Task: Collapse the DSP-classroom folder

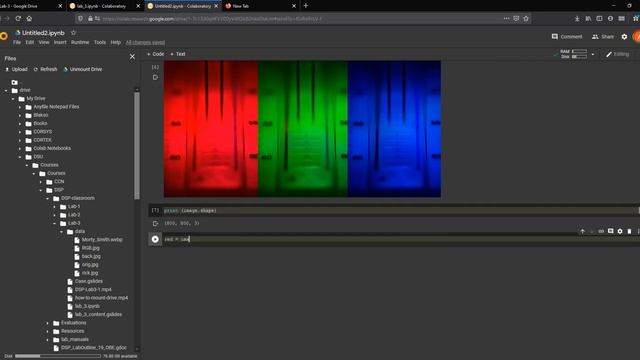Action: pyautogui.click(x=48, y=198)
